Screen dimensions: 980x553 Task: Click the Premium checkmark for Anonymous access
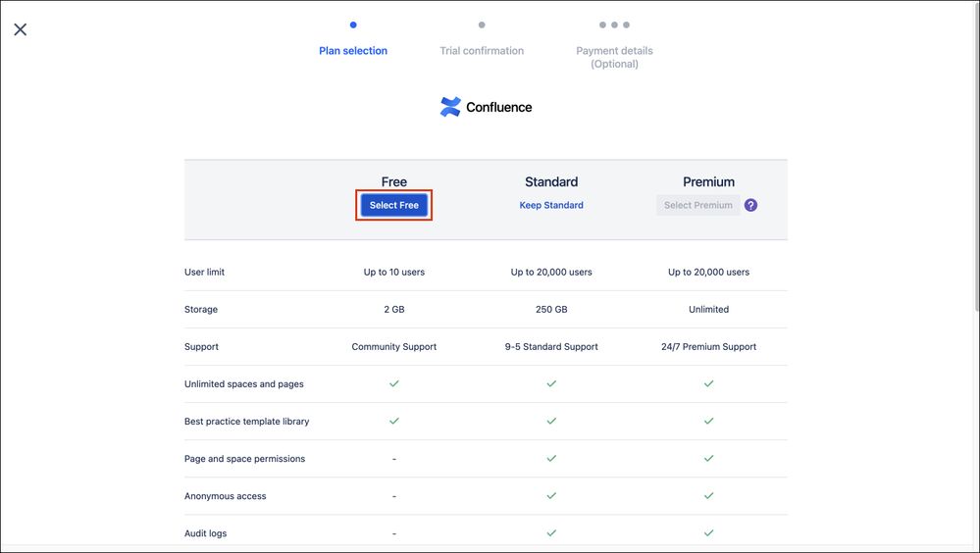pos(708,495)
